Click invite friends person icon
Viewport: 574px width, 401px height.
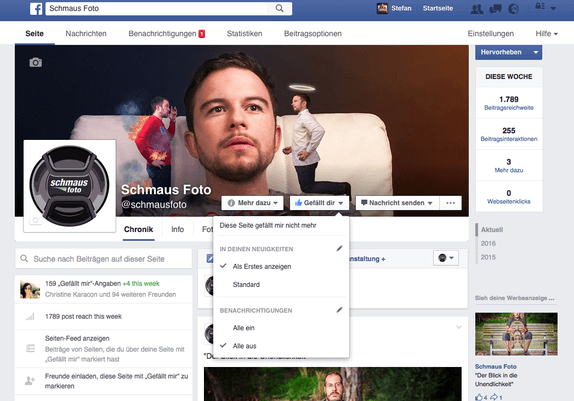pos(30,381)
